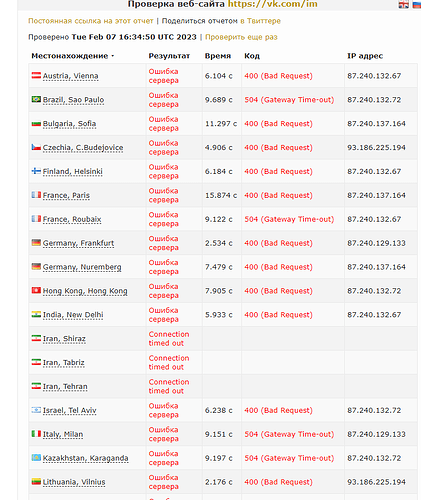421x500 pixels.
Task: Click the Hong Kong flag icon
Action: coord(36,290)
